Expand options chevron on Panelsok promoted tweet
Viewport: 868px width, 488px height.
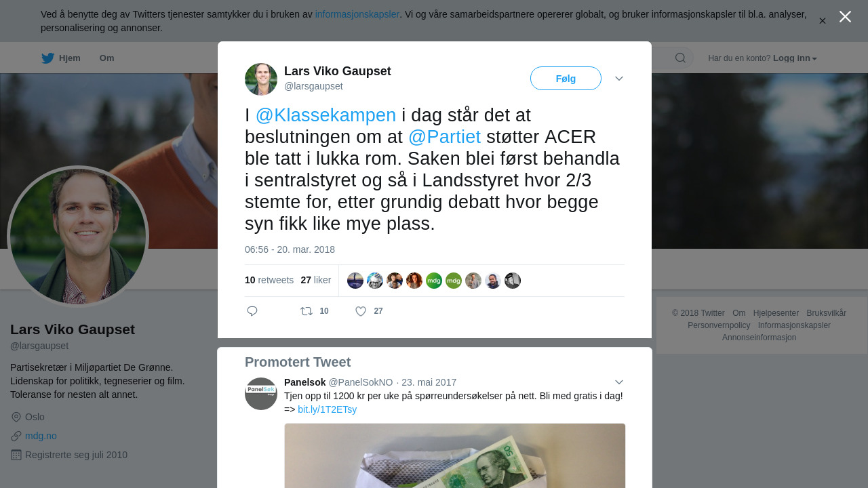[619, 382]
